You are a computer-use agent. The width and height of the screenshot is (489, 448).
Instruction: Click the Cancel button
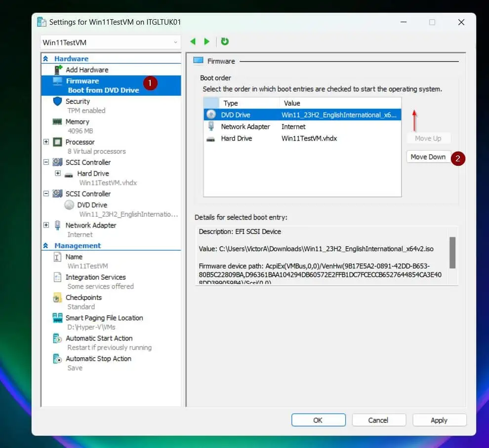(x=378, y=420)
